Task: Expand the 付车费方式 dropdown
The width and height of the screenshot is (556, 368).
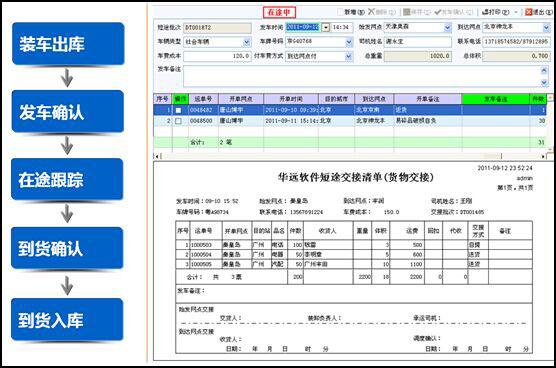Action: pyautogui.click(x=349, y=56)
